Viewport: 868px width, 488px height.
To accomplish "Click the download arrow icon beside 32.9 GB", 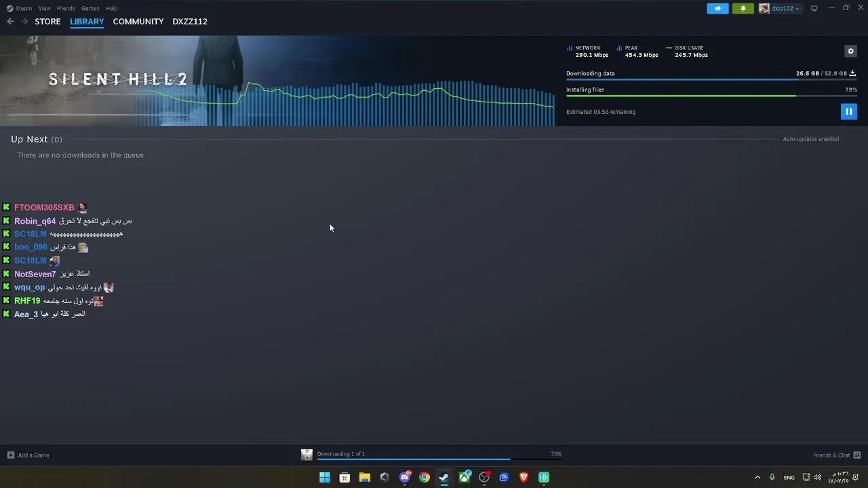I will tap(852, 73).
